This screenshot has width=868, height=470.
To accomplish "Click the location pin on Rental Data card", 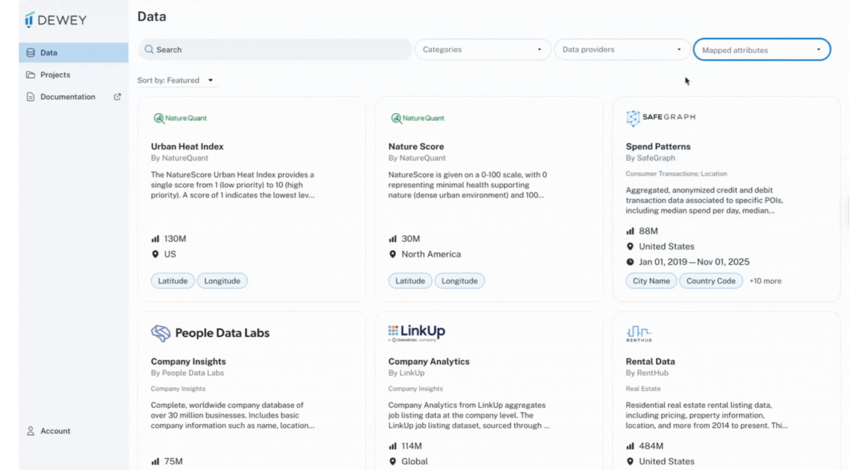I will point(630,462).
